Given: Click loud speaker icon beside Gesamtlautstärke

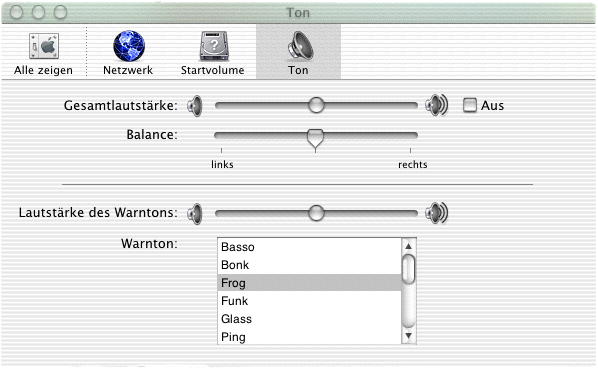Looking at the screenshot, I should tap(437, 105).
